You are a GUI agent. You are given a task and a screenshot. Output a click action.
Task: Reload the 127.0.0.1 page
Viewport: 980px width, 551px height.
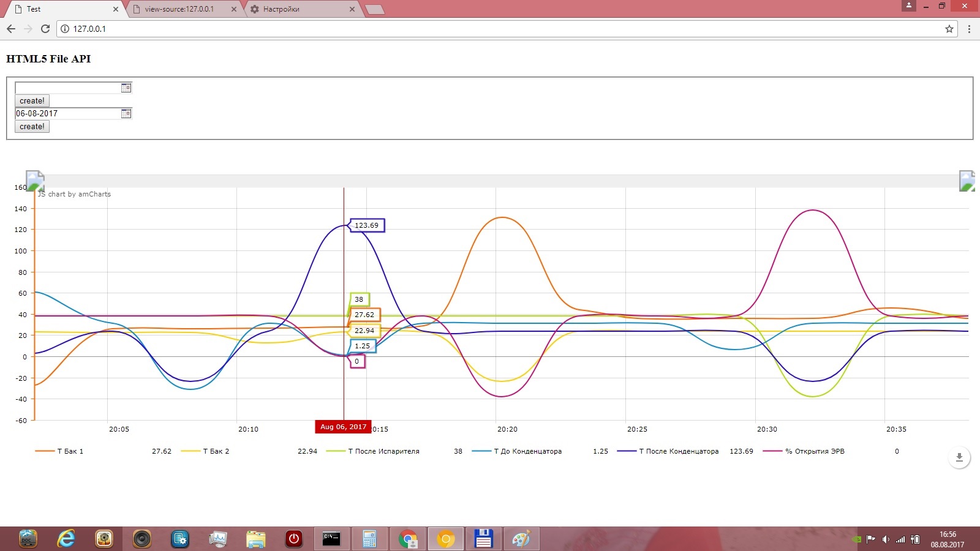pos(45,29)
